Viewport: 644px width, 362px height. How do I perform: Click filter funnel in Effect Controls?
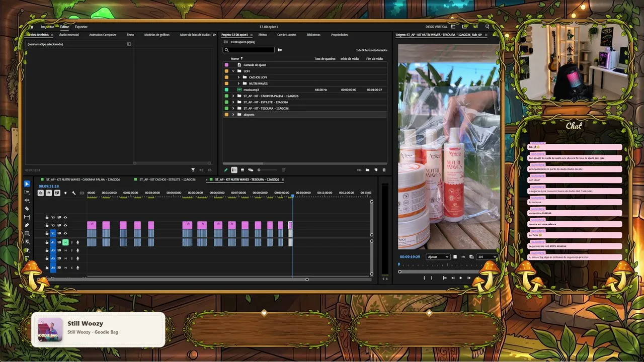click(x=193, y=170)
